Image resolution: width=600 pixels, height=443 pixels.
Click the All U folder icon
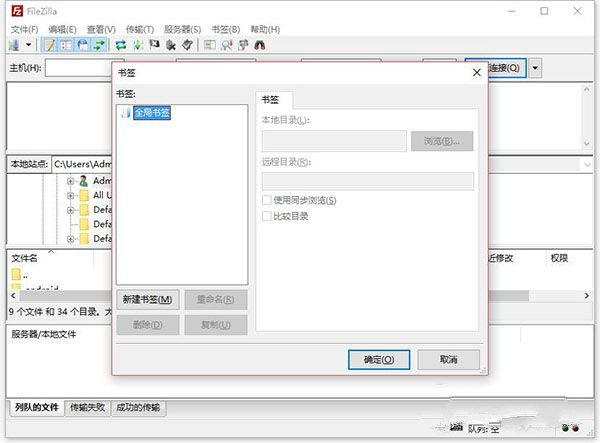84,195
